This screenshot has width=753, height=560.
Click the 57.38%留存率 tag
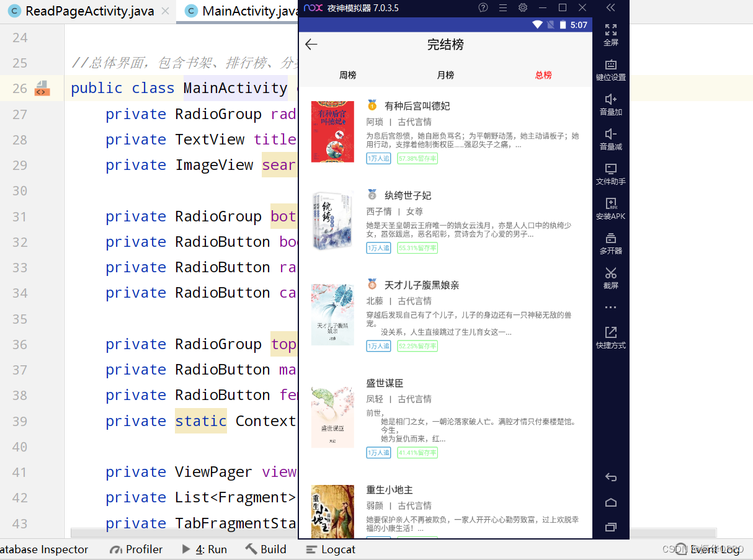click(x=417, y=159)
